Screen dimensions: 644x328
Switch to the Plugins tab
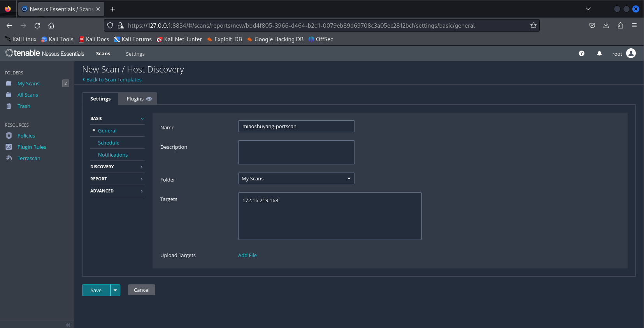point(138,99)
